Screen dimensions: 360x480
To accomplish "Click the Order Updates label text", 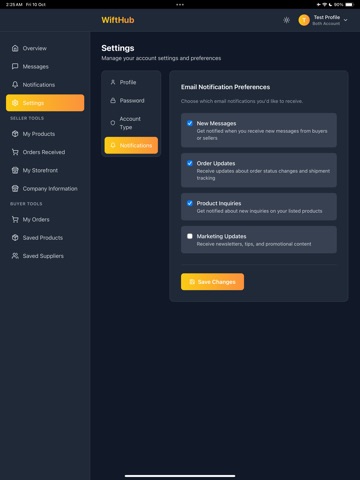I will (x=216, y=163).
